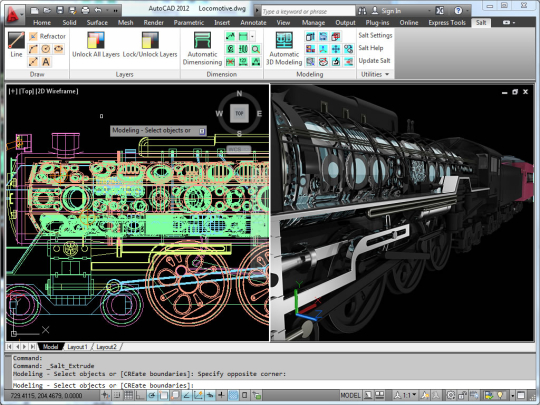Click the TOP face of the ViewCube
The image size is (540, 405).
click(x=239, y=113)
